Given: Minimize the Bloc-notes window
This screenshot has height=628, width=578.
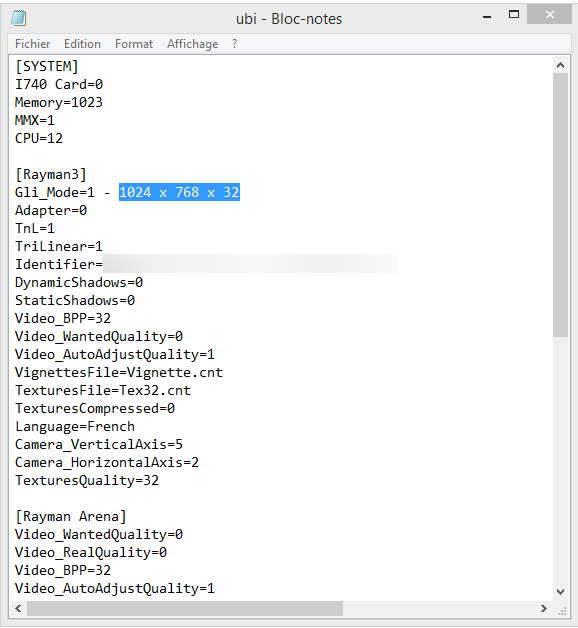Looking at the screenshot, I should point(487,16).
